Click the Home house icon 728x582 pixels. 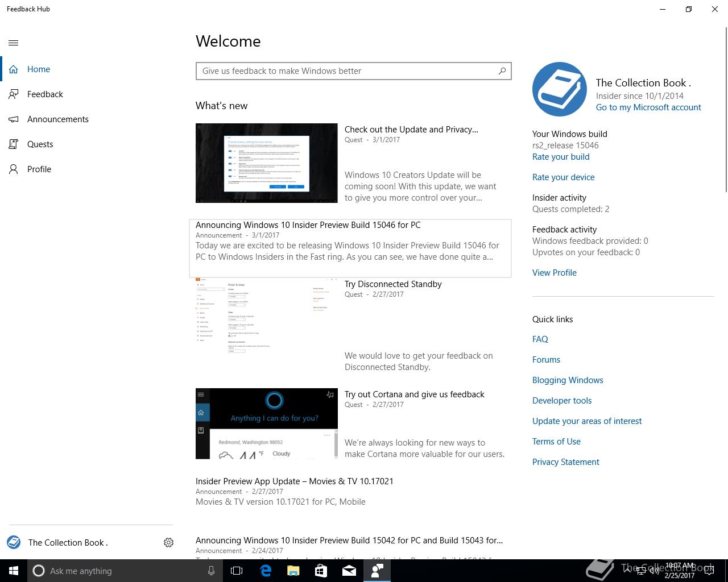14,69
